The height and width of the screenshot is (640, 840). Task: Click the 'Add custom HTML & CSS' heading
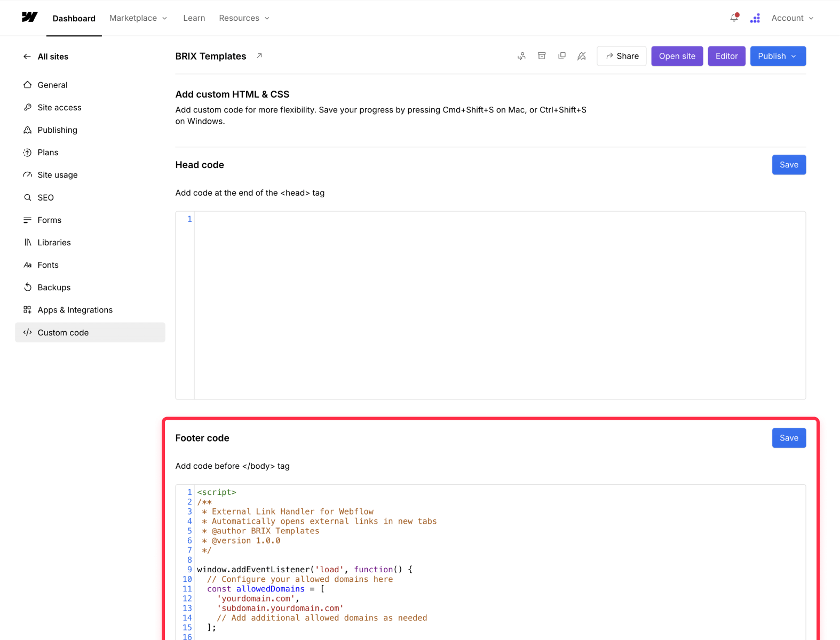232,94
